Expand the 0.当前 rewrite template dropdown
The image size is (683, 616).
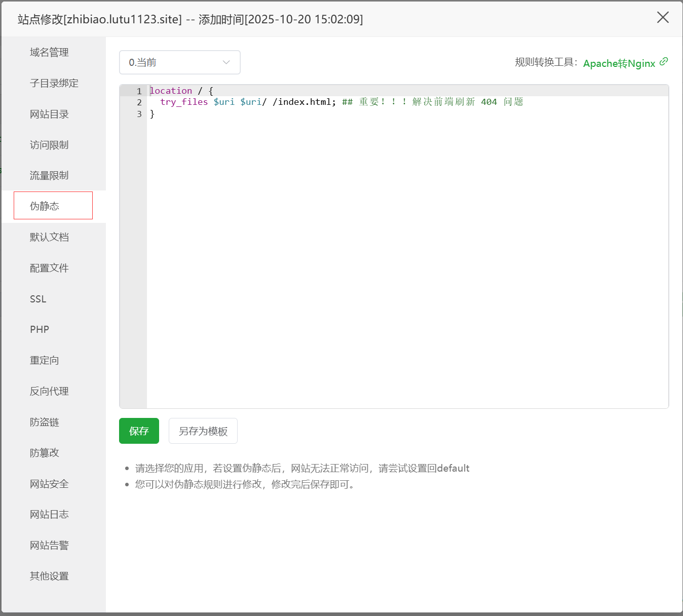tap(179, 62)
